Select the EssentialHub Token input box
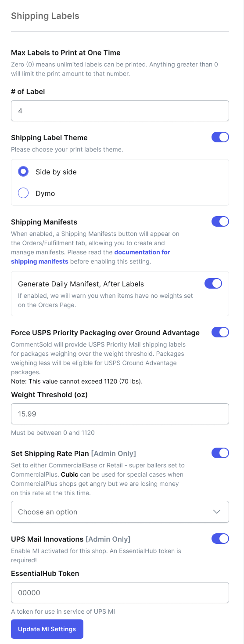 [x=120, y=593]
